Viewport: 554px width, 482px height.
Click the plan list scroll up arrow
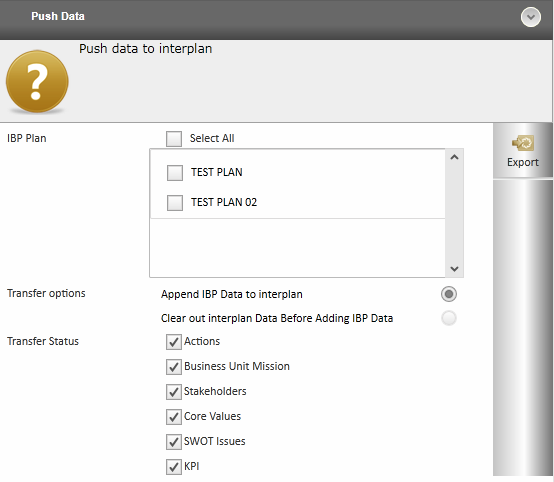point(454,157)
